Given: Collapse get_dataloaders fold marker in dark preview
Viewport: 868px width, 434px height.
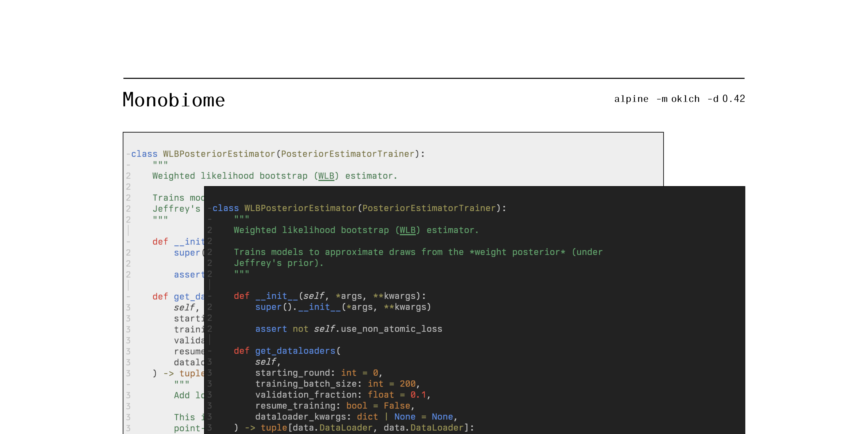Looking at the screenshot, I should [210, 351].
